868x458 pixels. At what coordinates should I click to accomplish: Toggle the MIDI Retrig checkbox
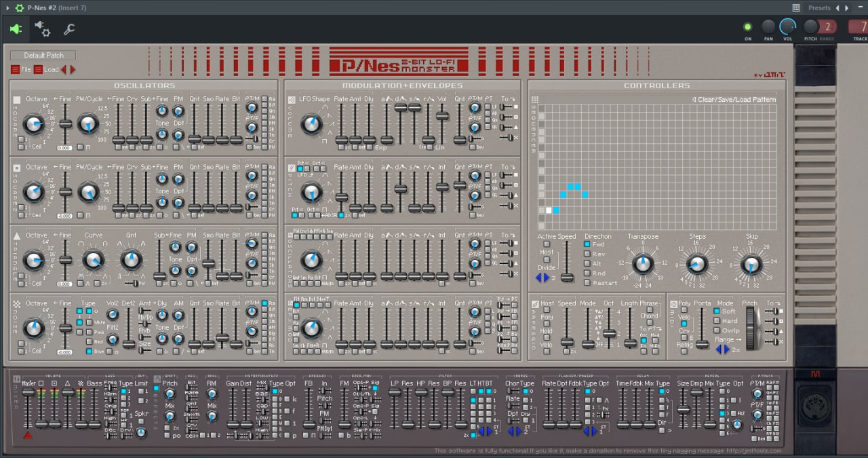pyautogui.click(x=684, y=351)
